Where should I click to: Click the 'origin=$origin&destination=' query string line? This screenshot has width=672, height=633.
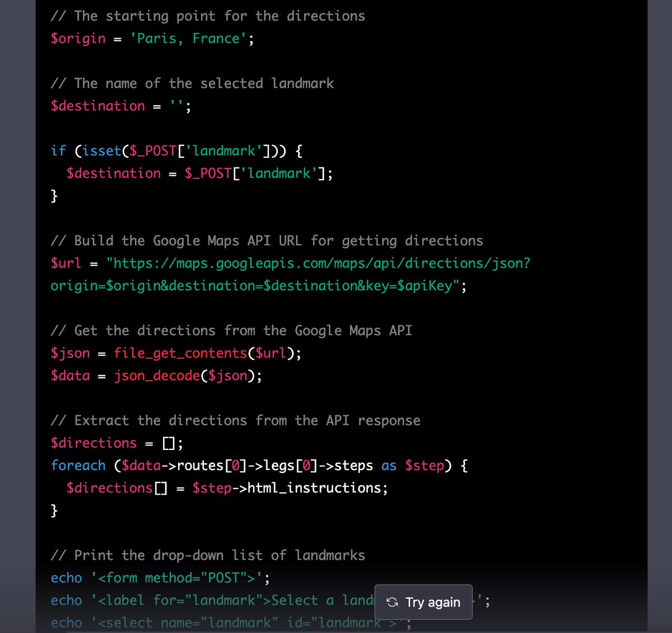[259, 285]
